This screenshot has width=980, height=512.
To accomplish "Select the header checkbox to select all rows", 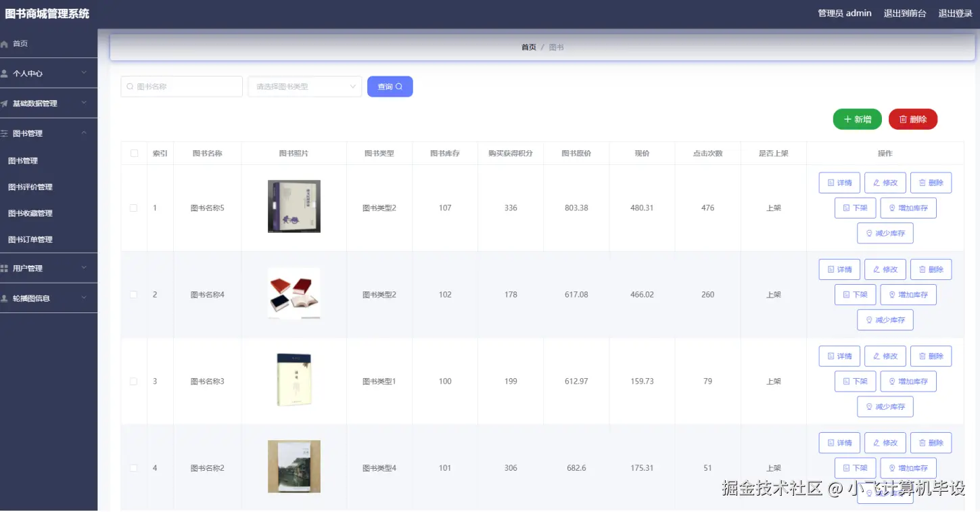I will pyautogui.click(x=134, y=154).
